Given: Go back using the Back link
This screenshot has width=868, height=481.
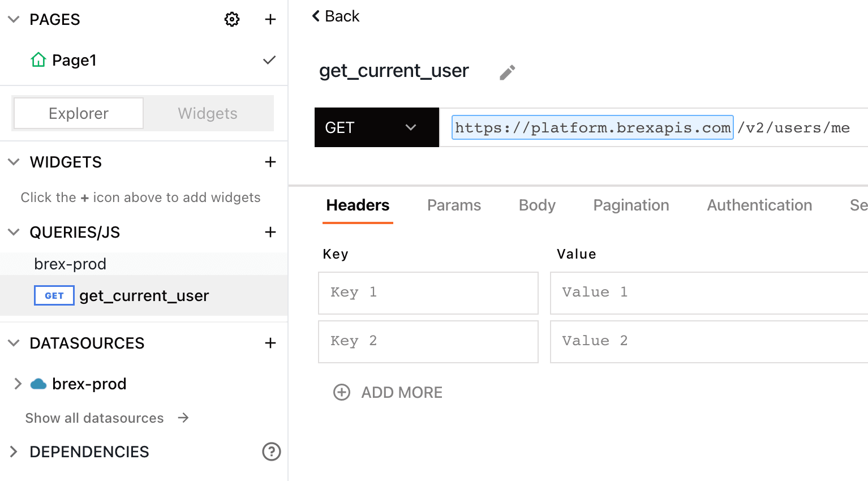Looking at the screenshot, I should [x=336, y=16].
